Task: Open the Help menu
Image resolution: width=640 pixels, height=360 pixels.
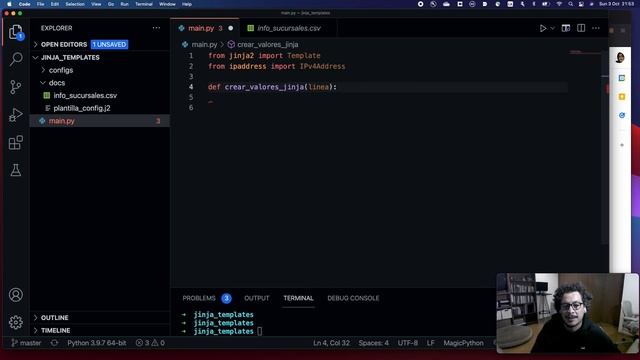Action: coord(187,4)
